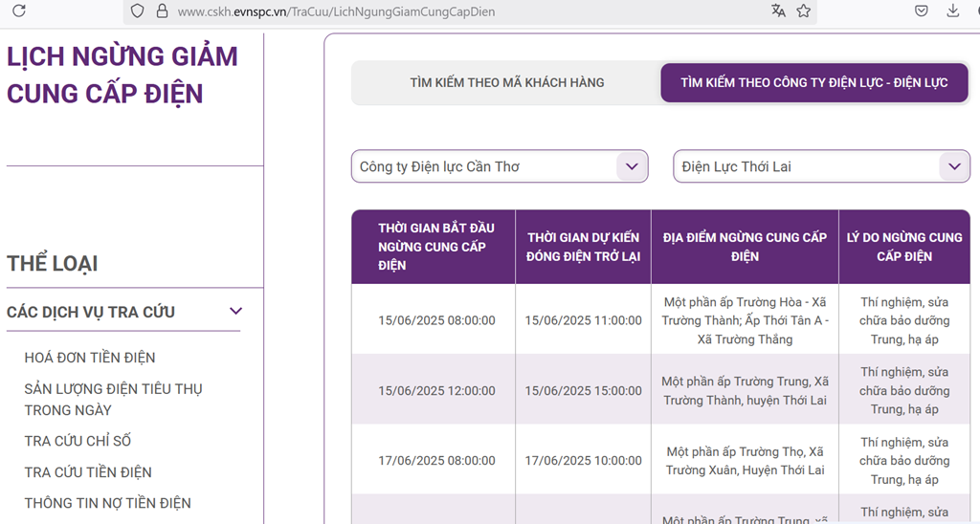Open the browser downloads icon
Screen dimensions: 980x524
pos(952,11)
